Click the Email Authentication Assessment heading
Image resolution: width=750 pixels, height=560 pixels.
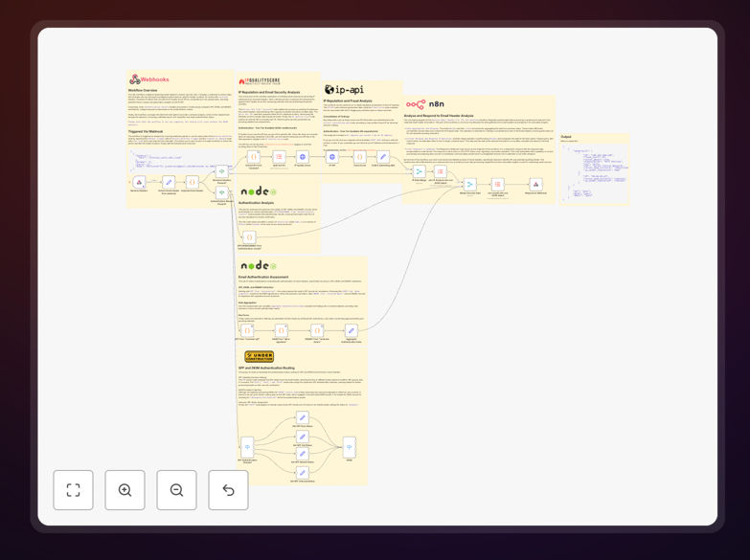tap(263, 277)
